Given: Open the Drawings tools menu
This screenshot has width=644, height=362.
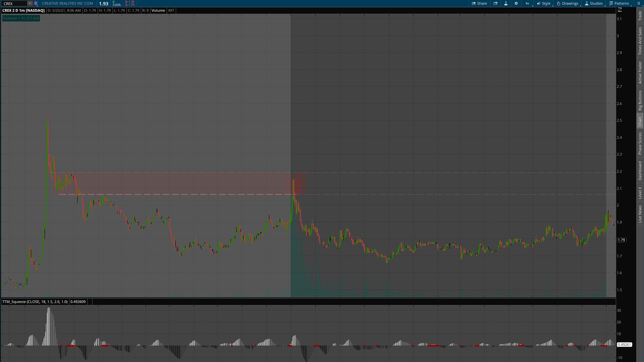Looking at the screenshot, I should pos(568,3).
